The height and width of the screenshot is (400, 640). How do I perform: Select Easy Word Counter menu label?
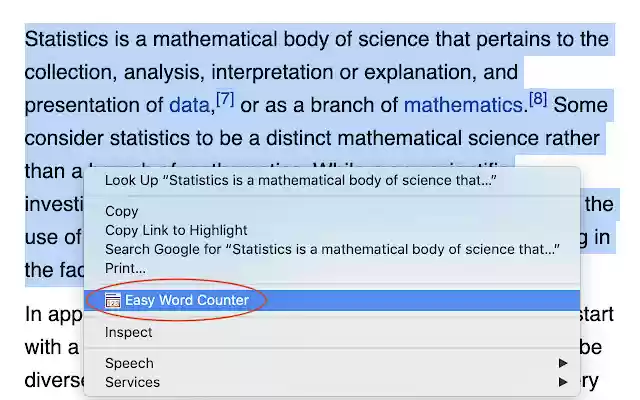(187, 300)
